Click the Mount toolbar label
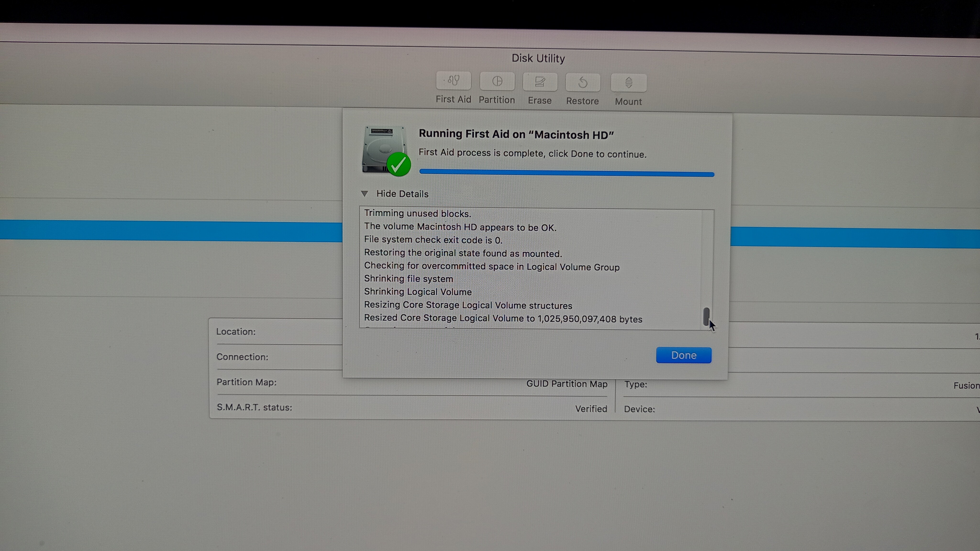The width and height of the screenshot is (980, 551). [628, 102]
